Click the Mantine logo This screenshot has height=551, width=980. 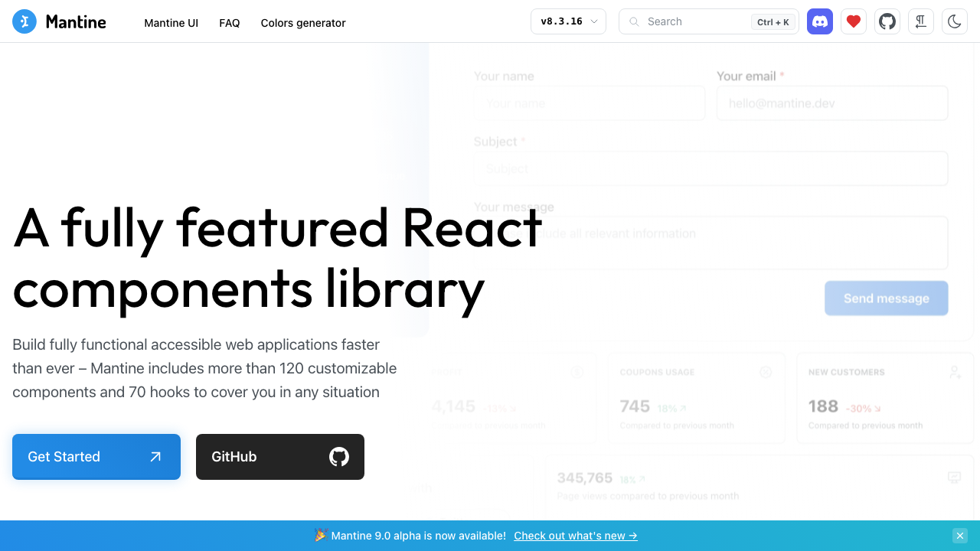[59, 21]
